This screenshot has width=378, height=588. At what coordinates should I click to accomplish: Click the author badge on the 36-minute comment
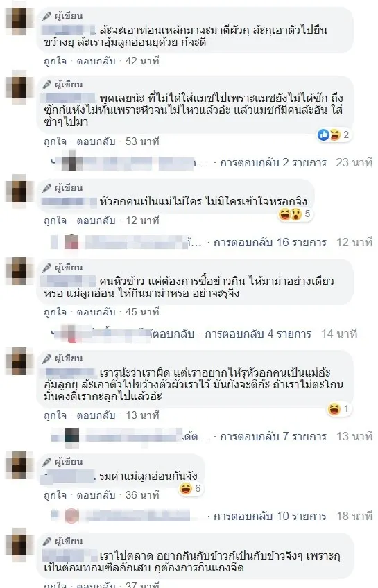[62, 462]
